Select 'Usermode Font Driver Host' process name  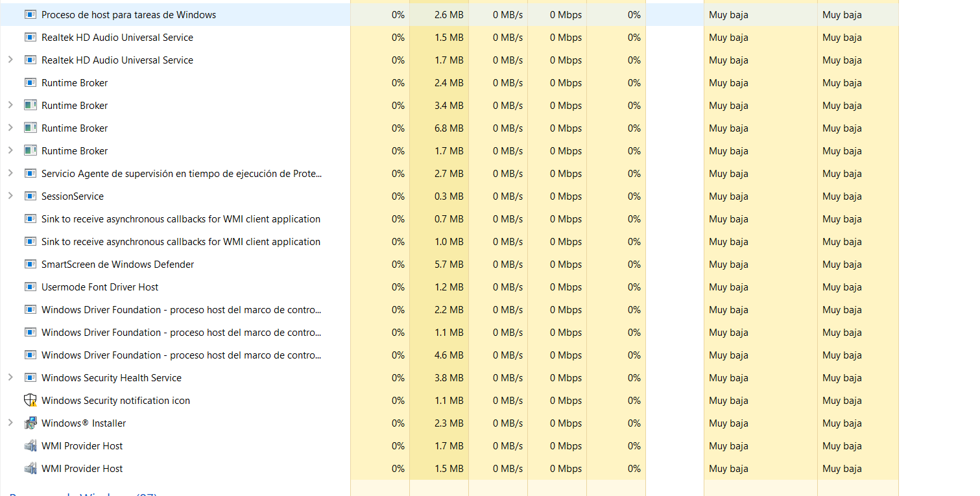(100, 287)
